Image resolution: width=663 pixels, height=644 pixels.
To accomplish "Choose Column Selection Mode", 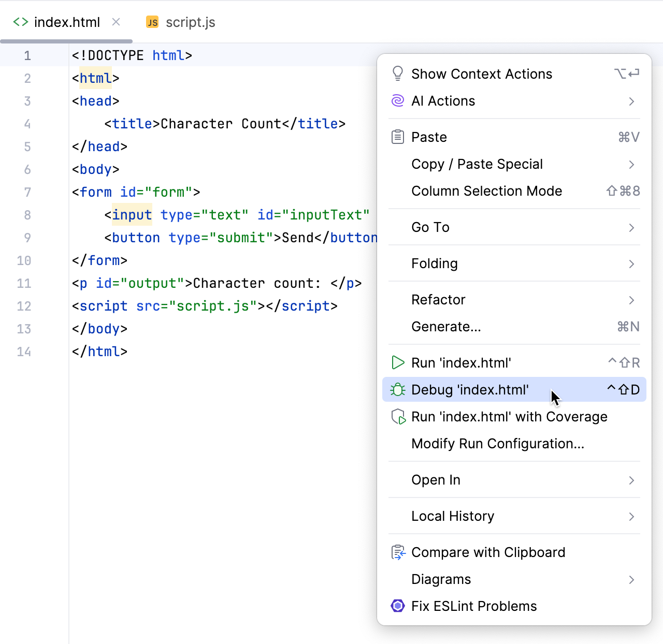I will point(486,191).
